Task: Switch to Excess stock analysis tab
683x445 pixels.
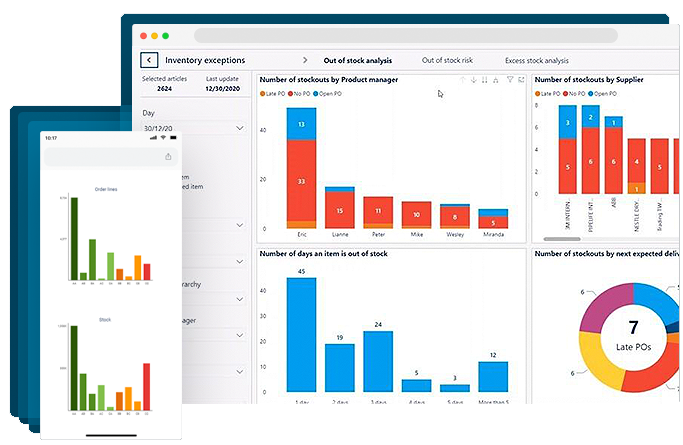Action: [x=536, y=60]
